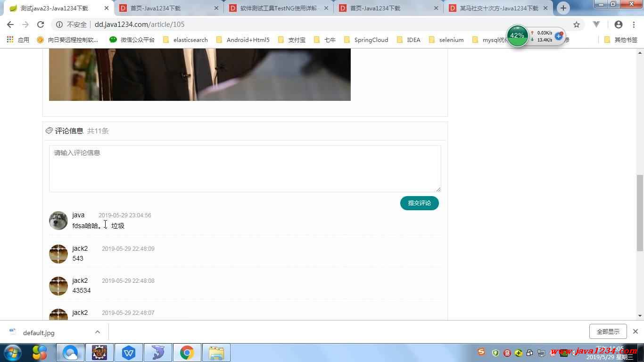Click the address bar URL
This screenshot has width=644, height=362.
(140, 25)
